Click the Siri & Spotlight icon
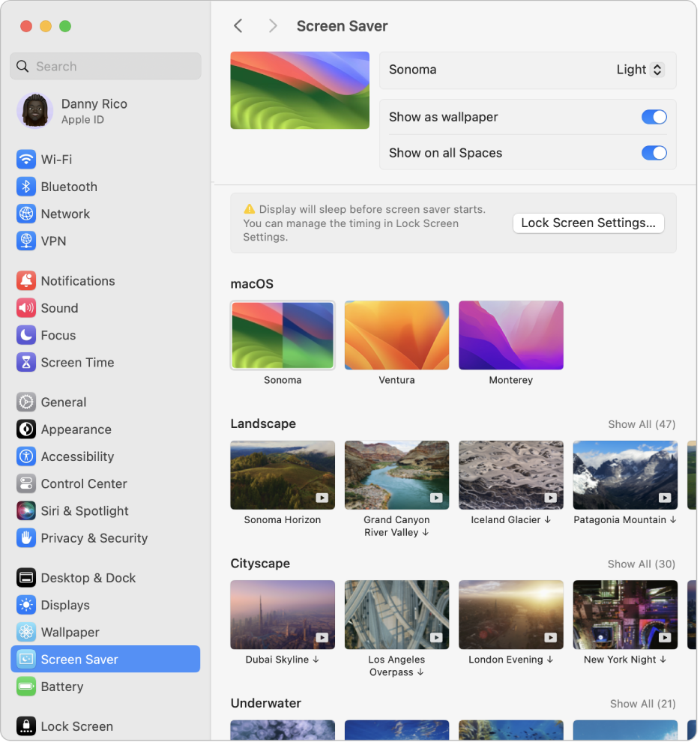Viewport: 700px width, 742px height. pyautogui.click(x=26, y=510)
